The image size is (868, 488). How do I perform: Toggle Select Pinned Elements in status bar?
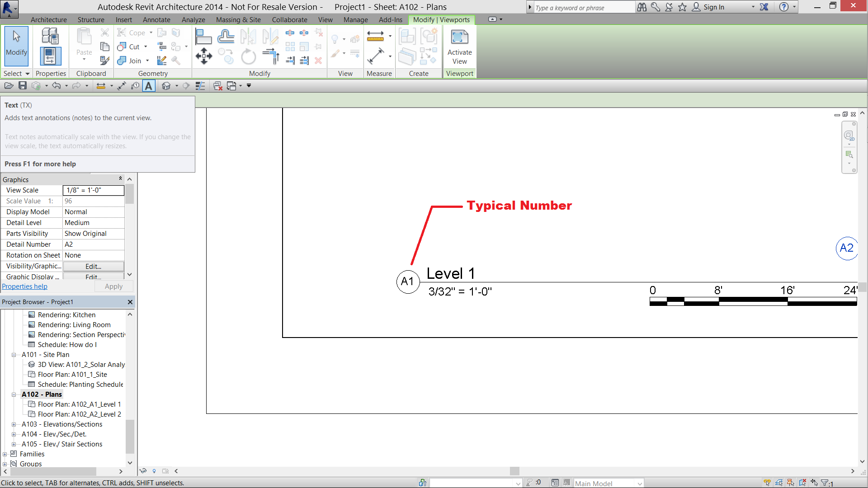click(x=791, y=483)
